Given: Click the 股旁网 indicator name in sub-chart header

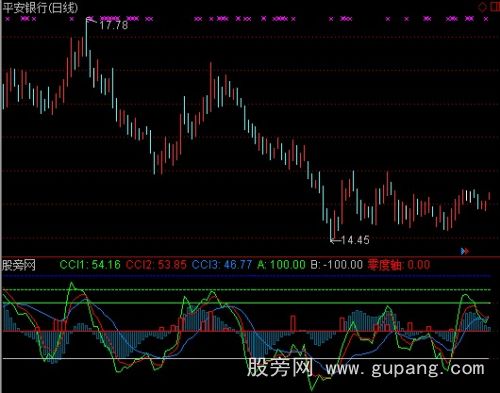Looking at the screenshot, I should (19, 266).
